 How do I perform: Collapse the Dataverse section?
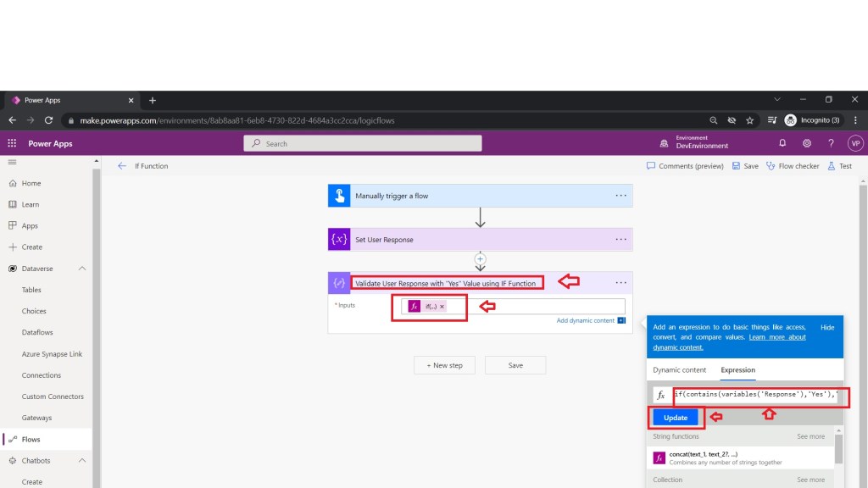tap(82, 269)
